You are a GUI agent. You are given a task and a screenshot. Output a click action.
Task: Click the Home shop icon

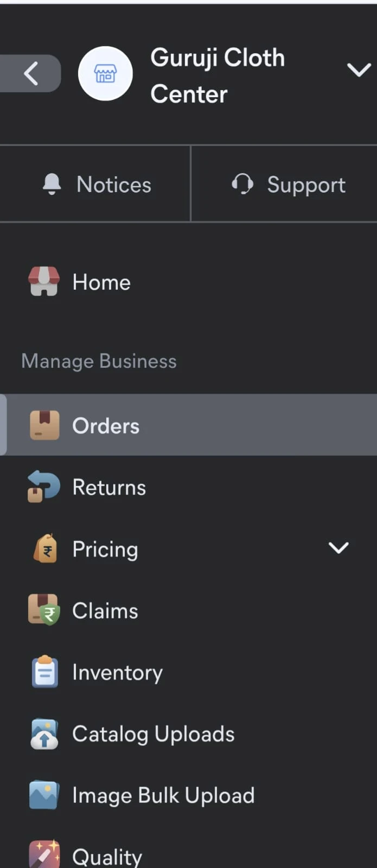pyautogui.click(x=44, y=282)
